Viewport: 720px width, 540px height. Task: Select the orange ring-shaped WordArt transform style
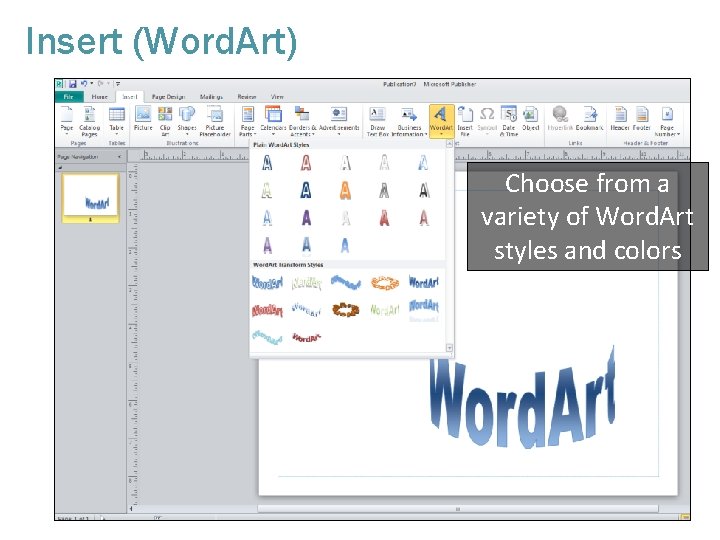pos(385,283)
